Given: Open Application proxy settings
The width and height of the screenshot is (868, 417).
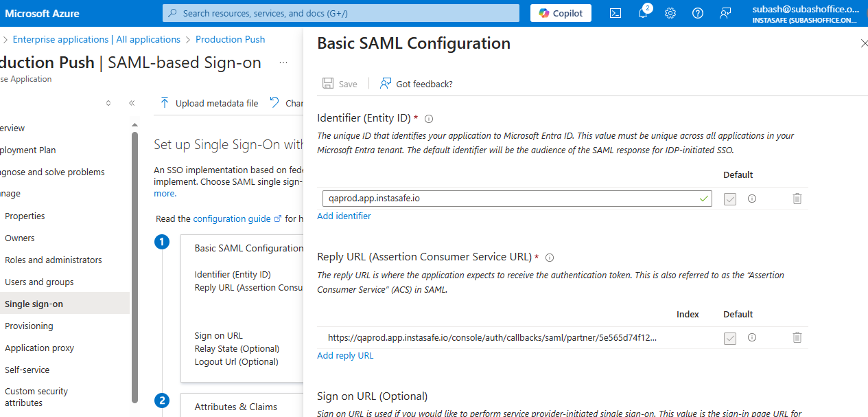Looking at the screenshot, I should [39, 348].
